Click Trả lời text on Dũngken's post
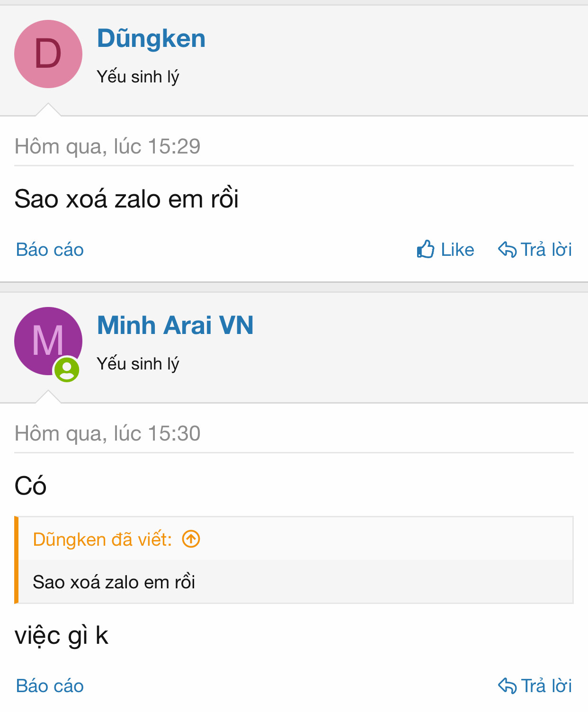 pos(546,249)
